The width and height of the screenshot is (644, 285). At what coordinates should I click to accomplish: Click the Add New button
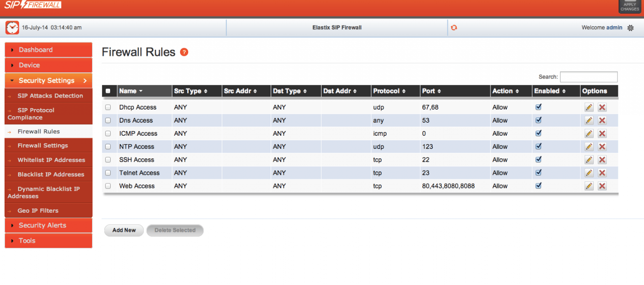124,230
